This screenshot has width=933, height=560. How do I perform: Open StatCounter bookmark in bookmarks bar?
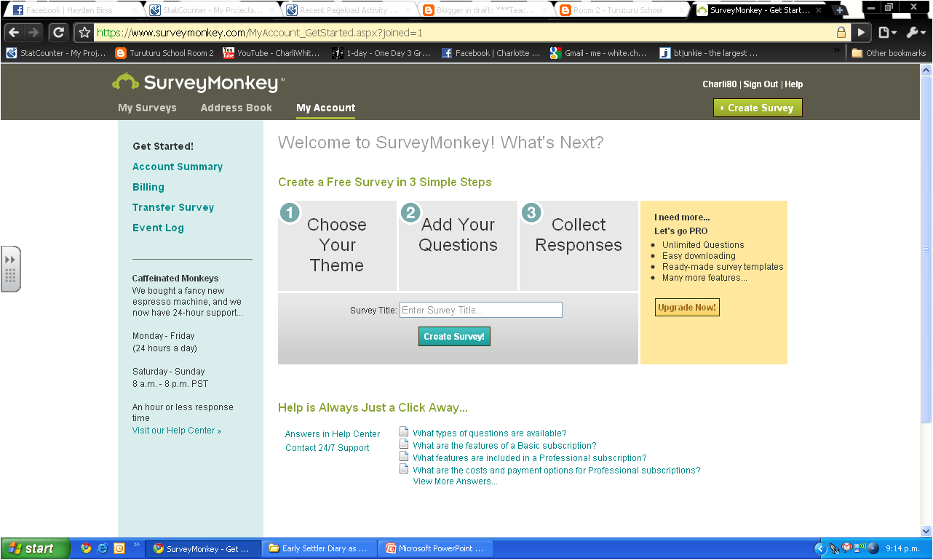pyautogui.click(x=56, y=53)
